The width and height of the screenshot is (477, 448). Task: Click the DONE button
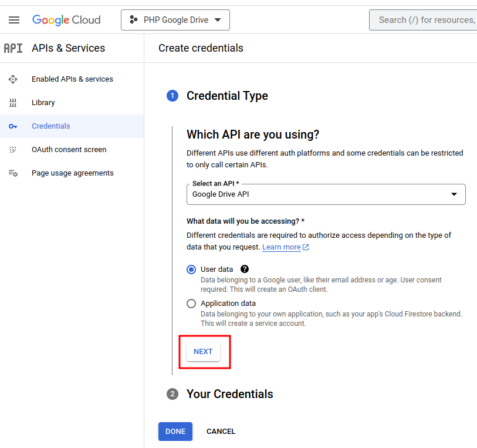click(x=175, y=432)
